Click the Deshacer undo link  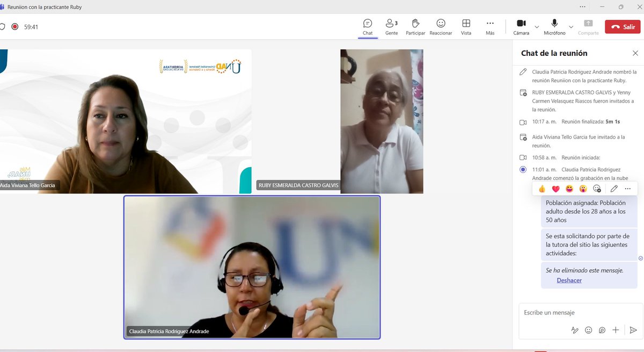pos(569,280)
